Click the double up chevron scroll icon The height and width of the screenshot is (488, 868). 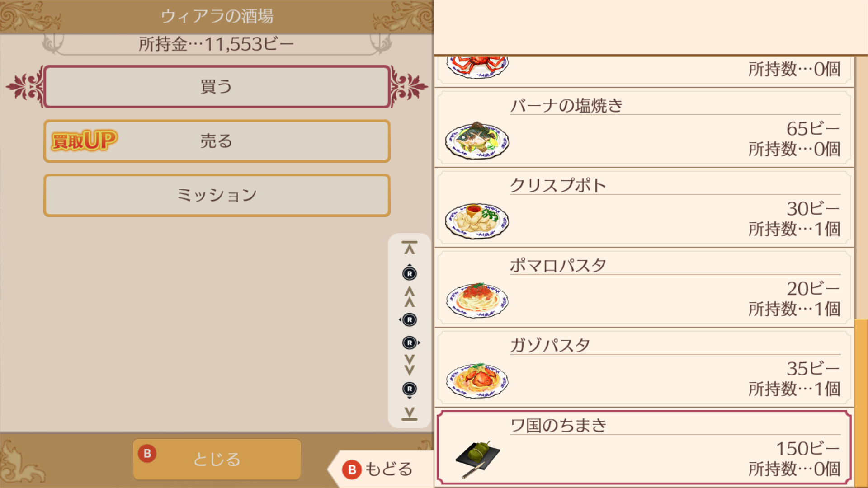point(409,296)
